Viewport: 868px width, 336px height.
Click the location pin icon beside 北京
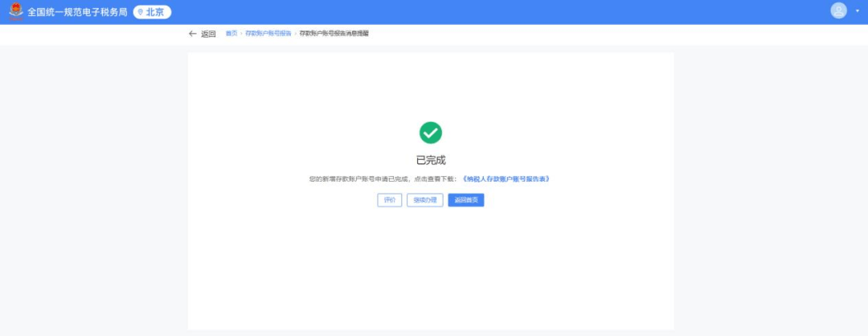pos(141,12)
